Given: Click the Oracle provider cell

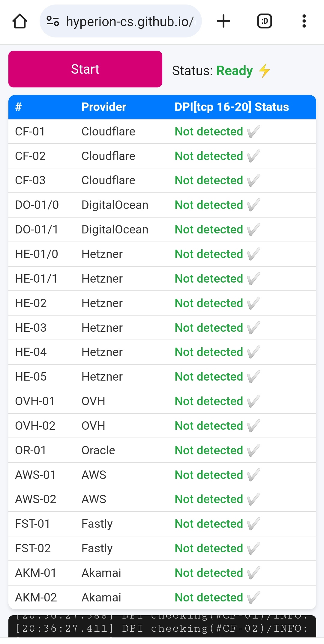Looking at the screenshot, I should [98, 450].
